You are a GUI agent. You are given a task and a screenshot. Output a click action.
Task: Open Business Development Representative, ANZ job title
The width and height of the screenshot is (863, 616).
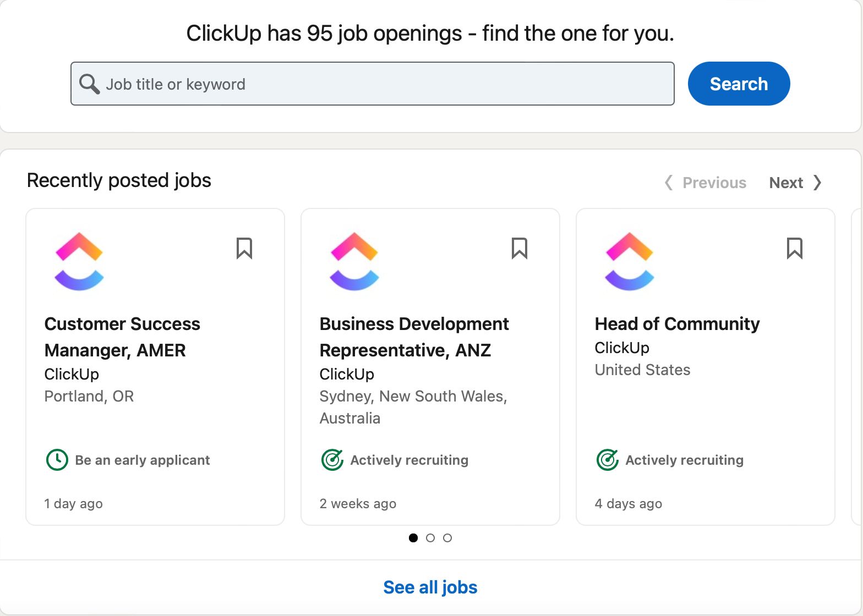414,337
